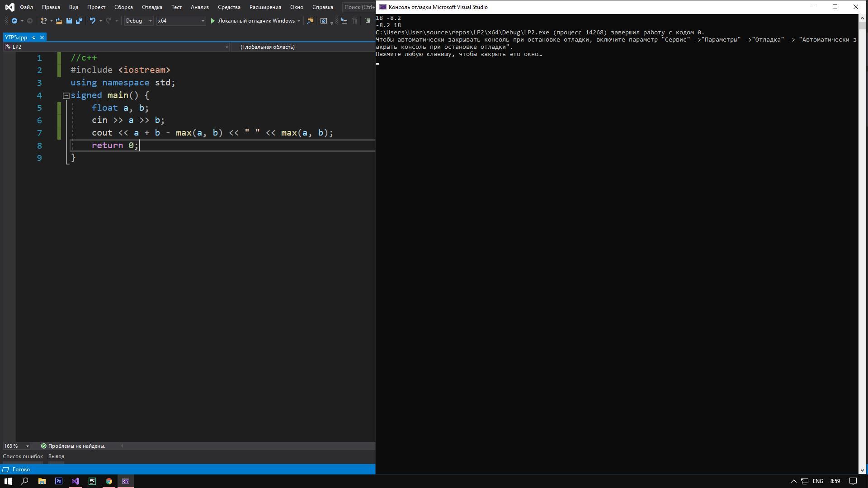Click the Undo arrow icon
Screen dimensions: 868x488
pyautogui.click(x=92, y=21)
